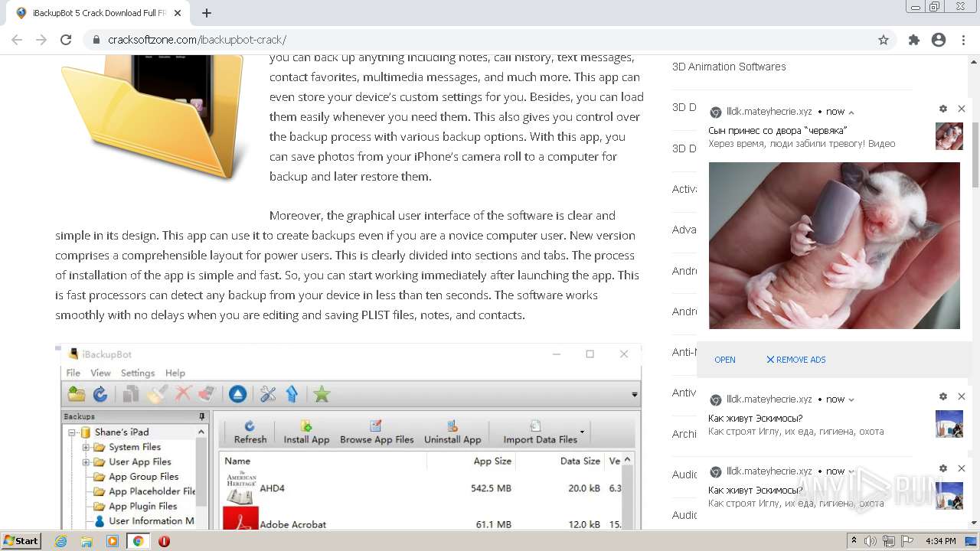The height and width of the screenshot is (551, 980).
Task: Expand System Files tree node
Action: click(x=87, y=447)
